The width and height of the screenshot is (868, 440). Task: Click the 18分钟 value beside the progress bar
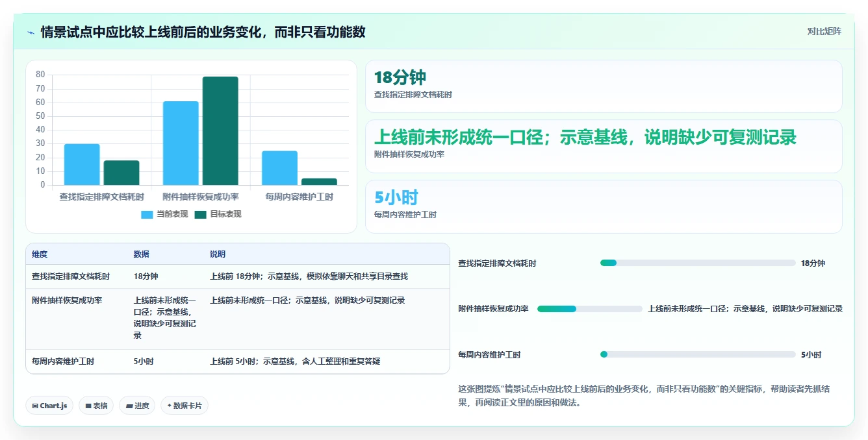[x=813, y=263]
